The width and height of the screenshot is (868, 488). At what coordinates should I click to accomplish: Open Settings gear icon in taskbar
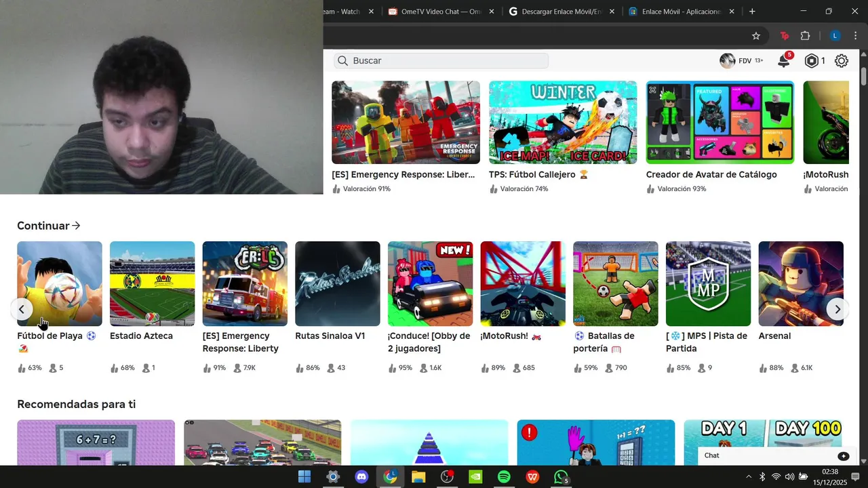pyautogui.click(x=333, y=477)
